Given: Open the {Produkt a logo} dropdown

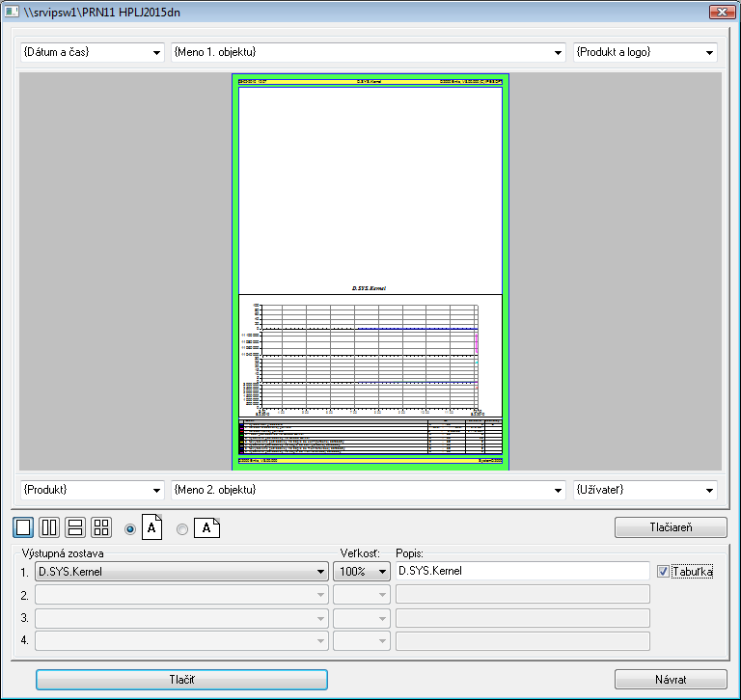Looking at the screenshot, I should (x=645, y=52).
